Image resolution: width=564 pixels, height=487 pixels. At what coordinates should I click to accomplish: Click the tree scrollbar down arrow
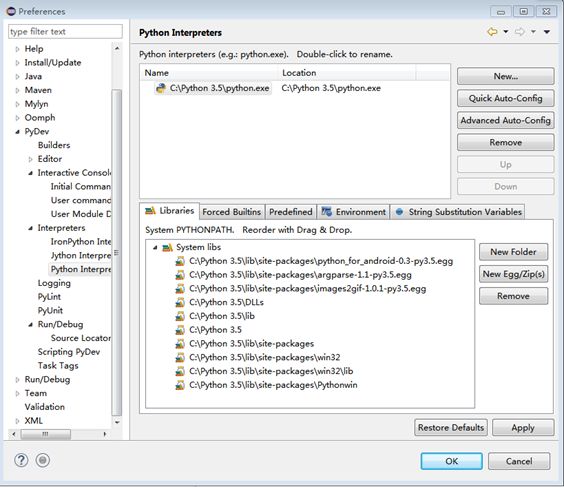(x=117, y=422)
